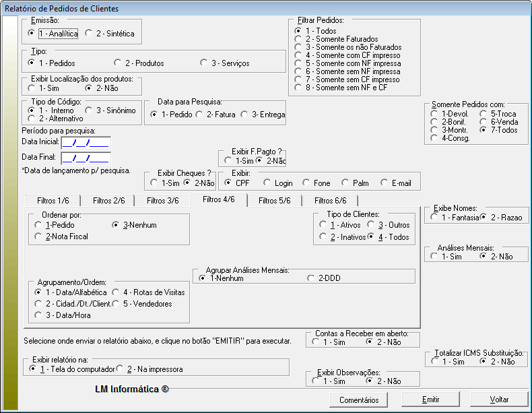This screenshot has height=413, width=532.
Task: Choose '6-Venda' order type
Action: click(x=484, y=122)
